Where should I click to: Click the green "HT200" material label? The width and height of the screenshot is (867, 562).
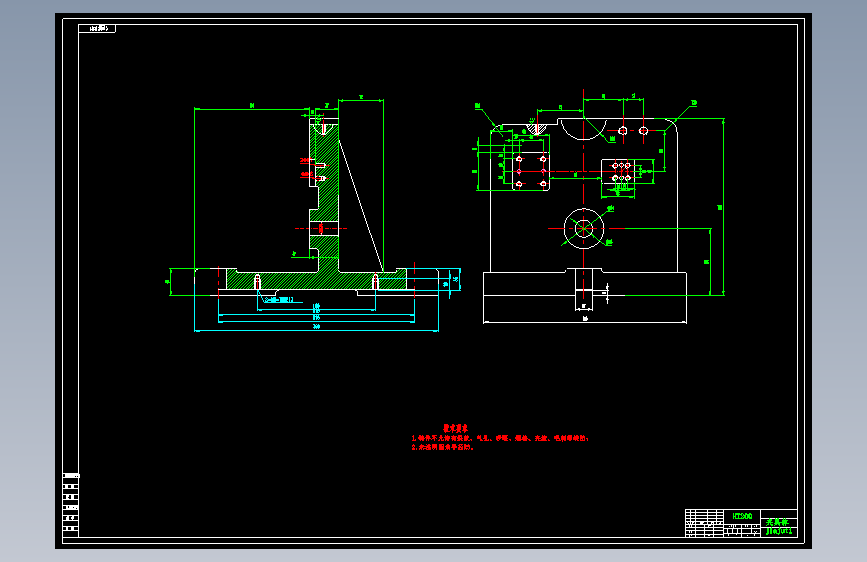pyautogui.click(x=742, y=516)
